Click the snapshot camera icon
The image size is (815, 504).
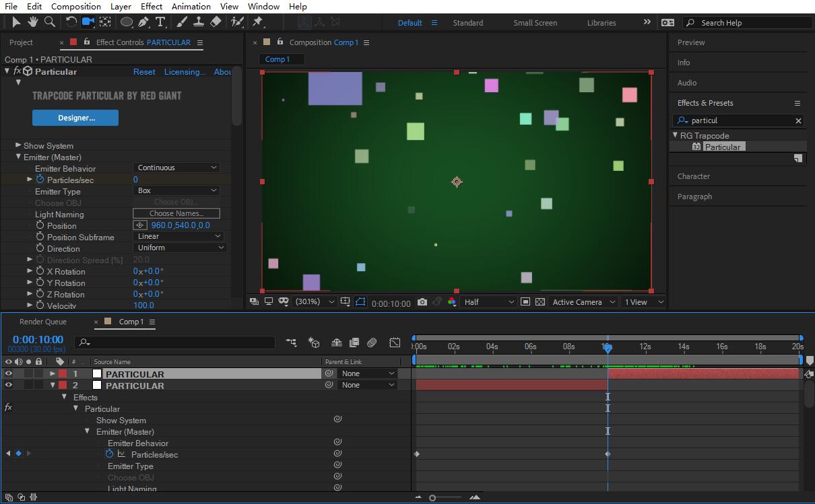coord(422,302)
